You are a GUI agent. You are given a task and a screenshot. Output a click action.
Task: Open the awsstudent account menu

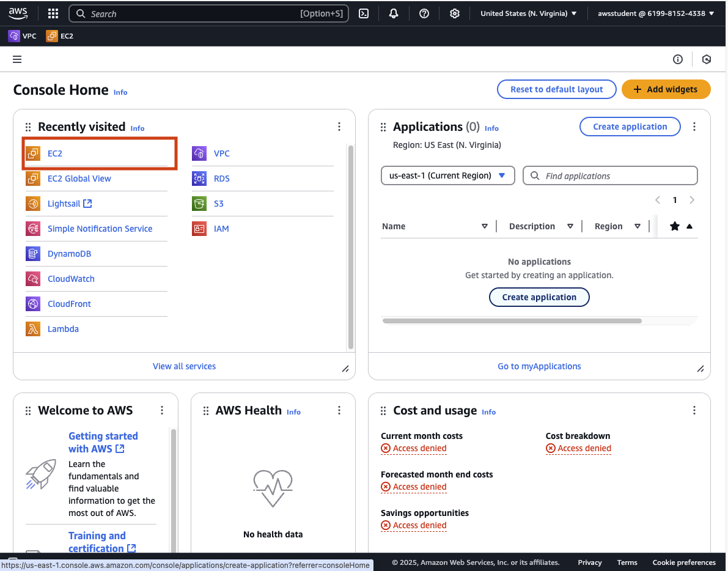pyautogui.click(x=656, y=13)
